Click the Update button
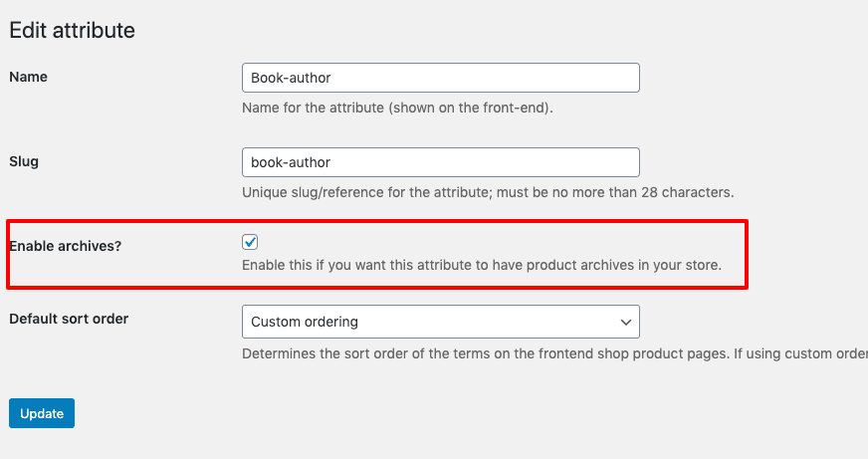Screen dimensions: 868x459 click(x=42, y=413)
